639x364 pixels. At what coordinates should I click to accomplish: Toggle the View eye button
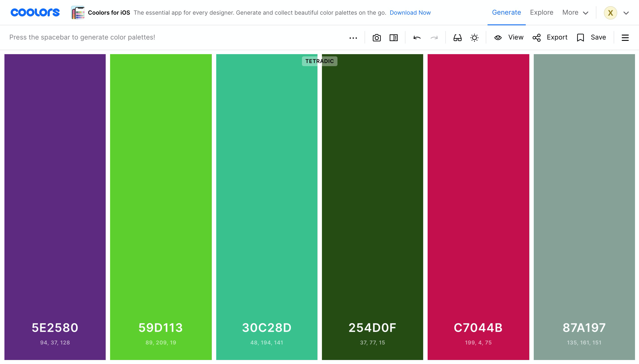point(509,38)
